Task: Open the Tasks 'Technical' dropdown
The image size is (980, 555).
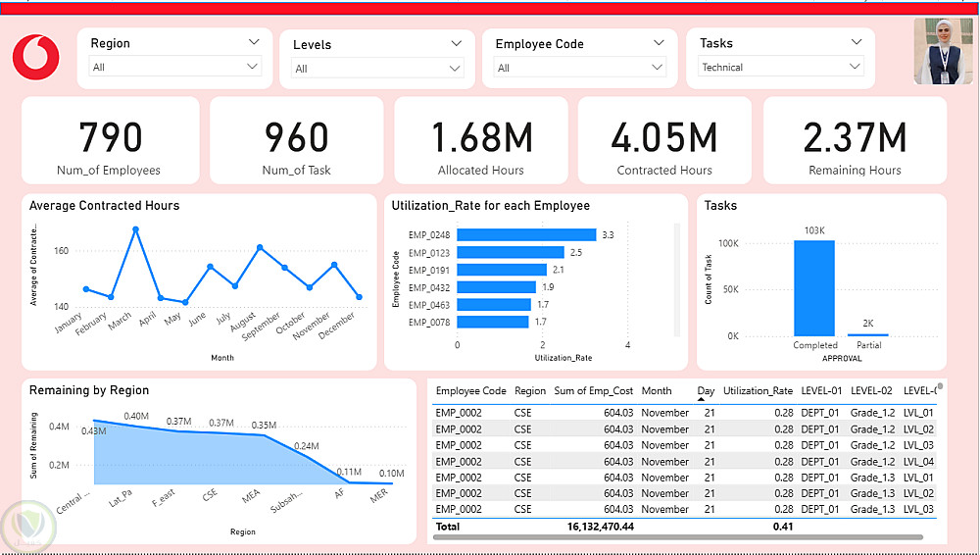Action: pyautogui.click(x=781, y=67)
